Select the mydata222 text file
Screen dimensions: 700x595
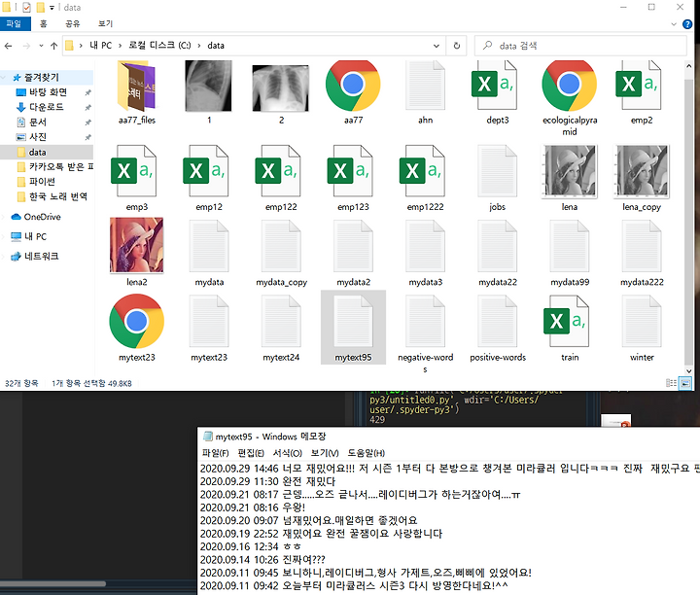coord(642,253)
